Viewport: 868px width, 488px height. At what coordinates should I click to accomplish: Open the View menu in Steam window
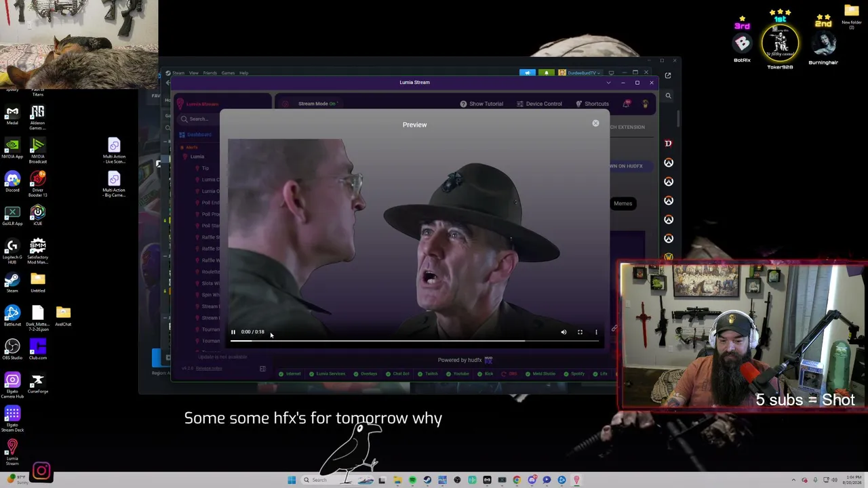click(x=194, y=73)
